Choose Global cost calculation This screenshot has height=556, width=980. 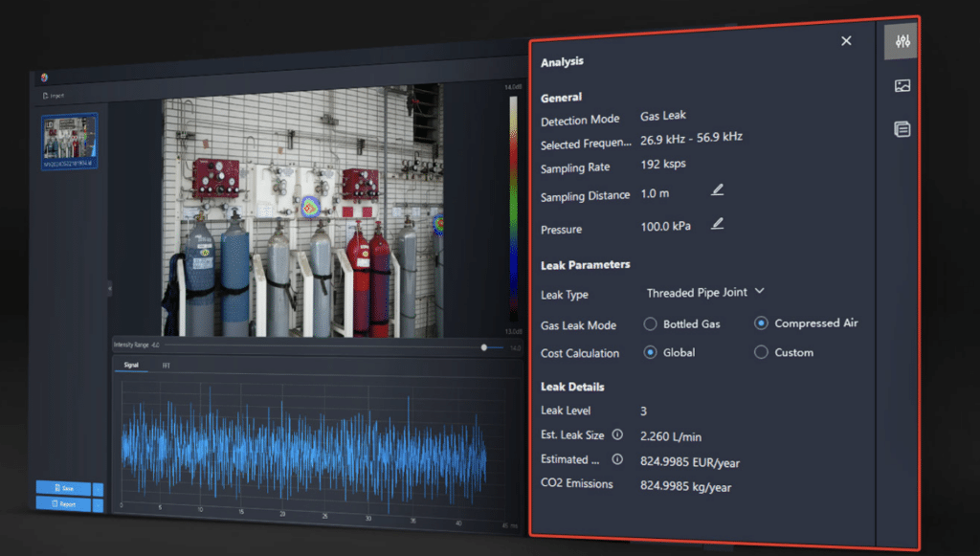(x=650, y=352)
